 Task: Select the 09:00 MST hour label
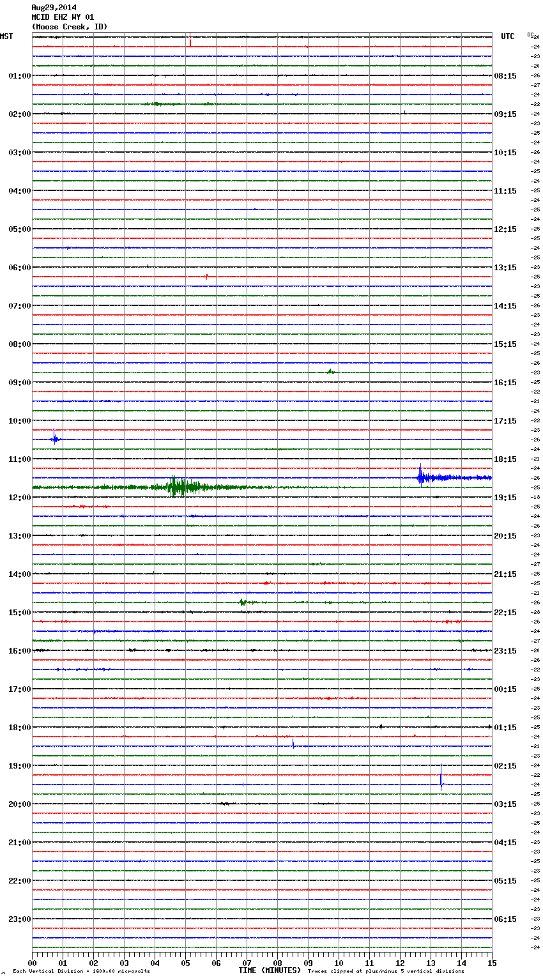point(20,383)
